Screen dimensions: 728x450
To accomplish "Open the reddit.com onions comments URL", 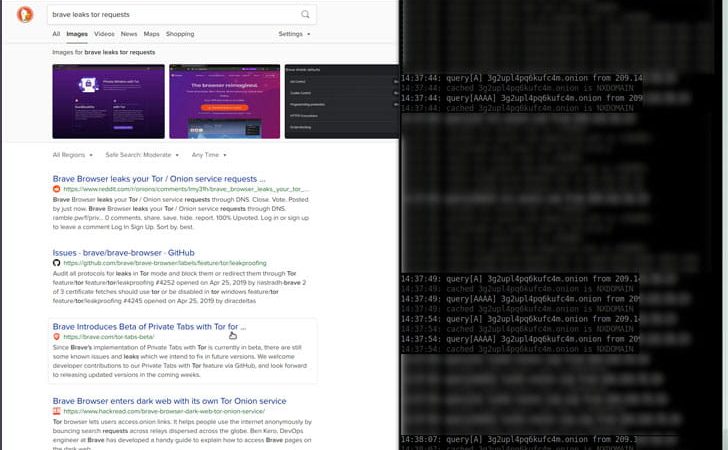I will 186,189.
